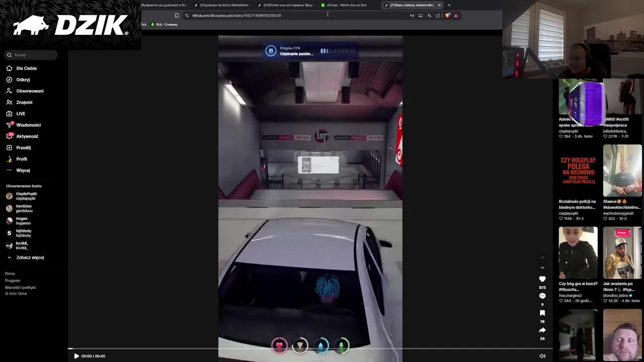The image size is (644, 362).
Task: Open Brave shields lion icon
Action: [x=447, y=16]
